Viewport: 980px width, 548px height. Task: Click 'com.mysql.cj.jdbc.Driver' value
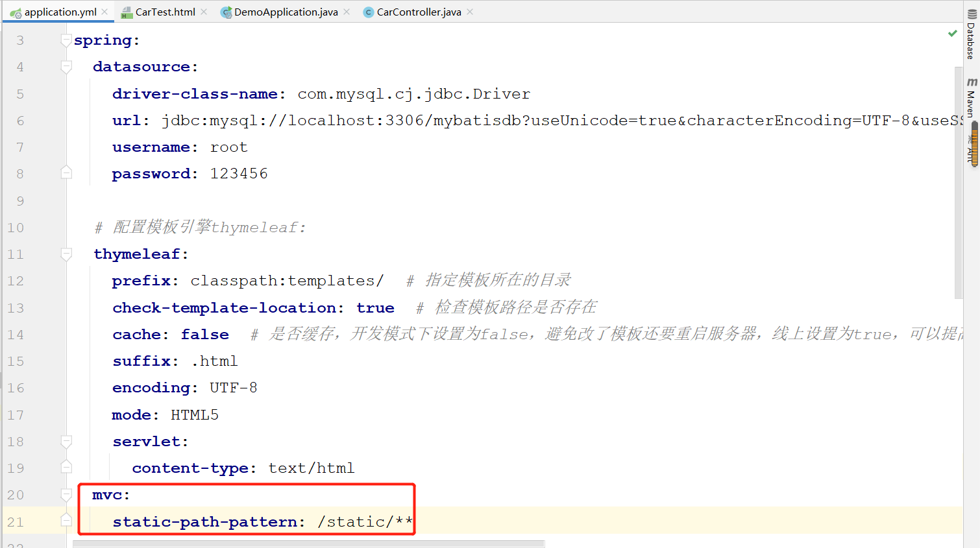point(414,94)
